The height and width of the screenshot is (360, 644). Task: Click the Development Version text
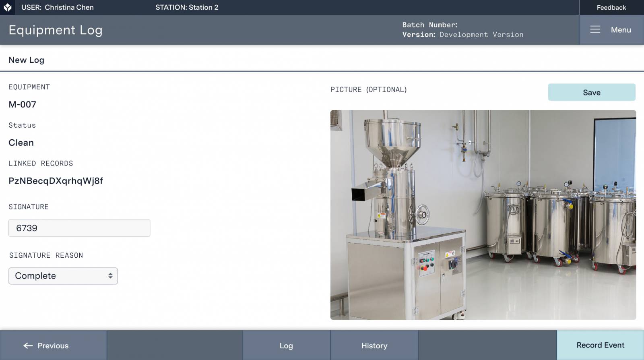click(481, 35)
